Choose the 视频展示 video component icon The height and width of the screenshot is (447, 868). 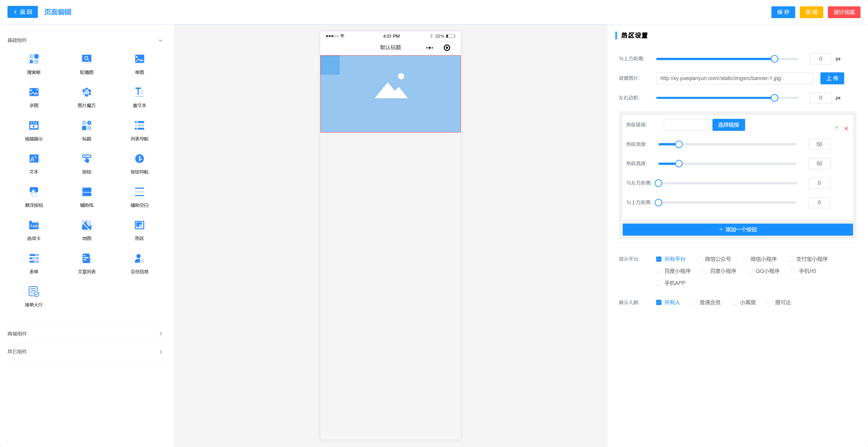click(x=34, y=126)
